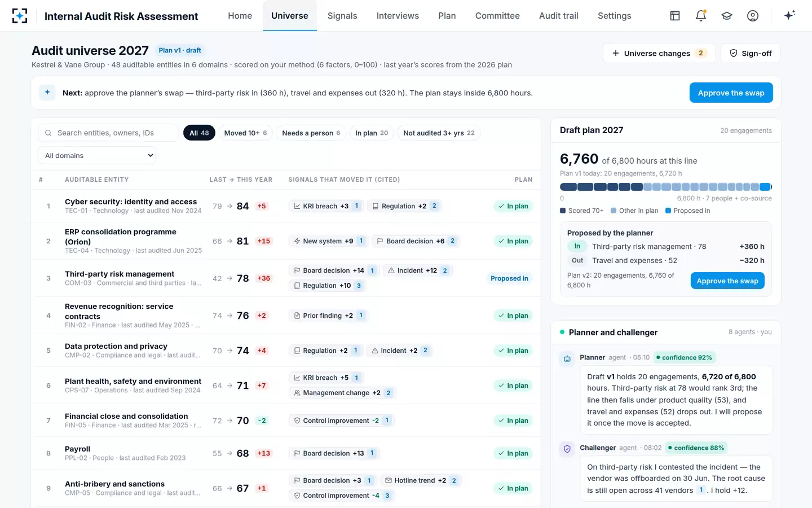Switch to the Signals tab
812x508 pixels.
(x=342, y=16)
